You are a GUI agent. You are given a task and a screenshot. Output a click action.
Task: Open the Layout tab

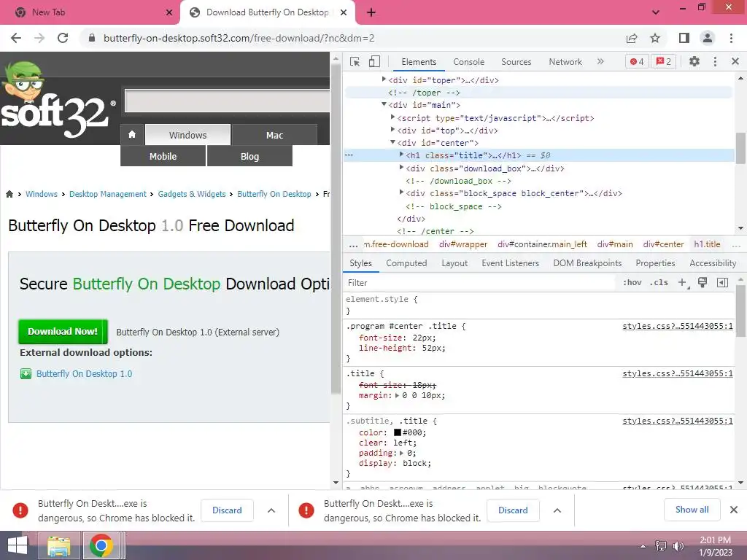[454, 263]
